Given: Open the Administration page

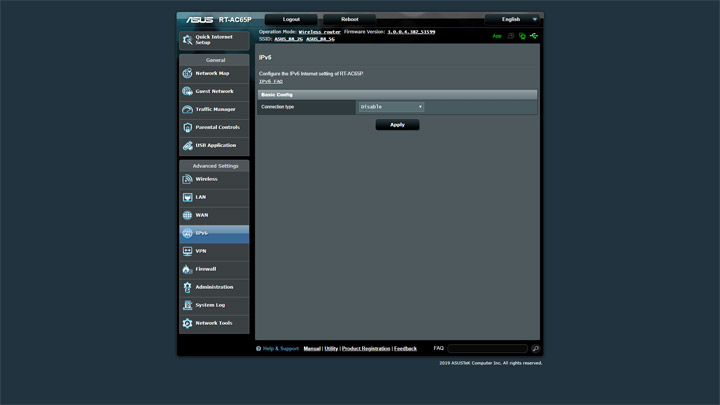Looking at the screenshot, I should coord(214,287).
